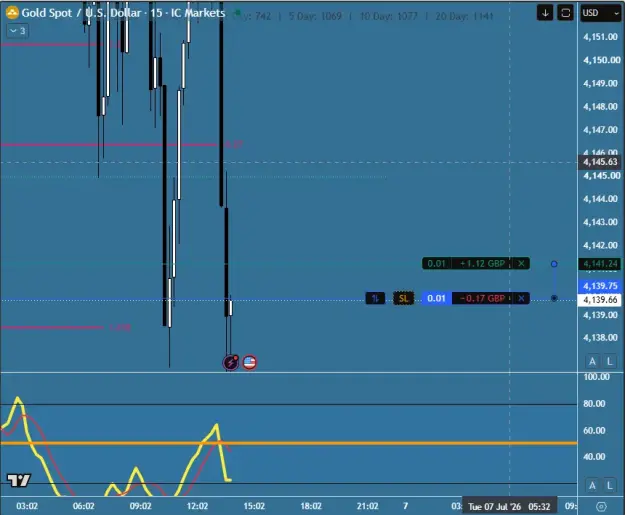625x515 pixels.
Task: Click the down-arrow scroll button at the chart's top
Action: [x=545, y=13]
